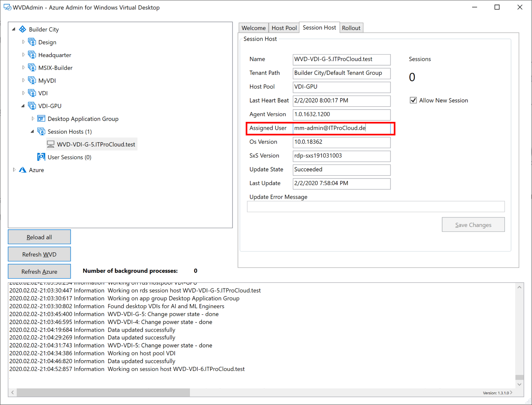532x405 pixels.
Task: Collapse the Session Hosts node
Action: click(32, 132)
